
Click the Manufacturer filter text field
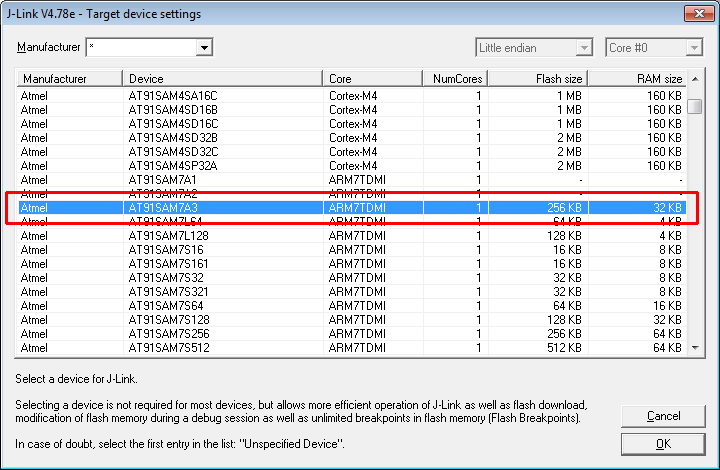141,47
